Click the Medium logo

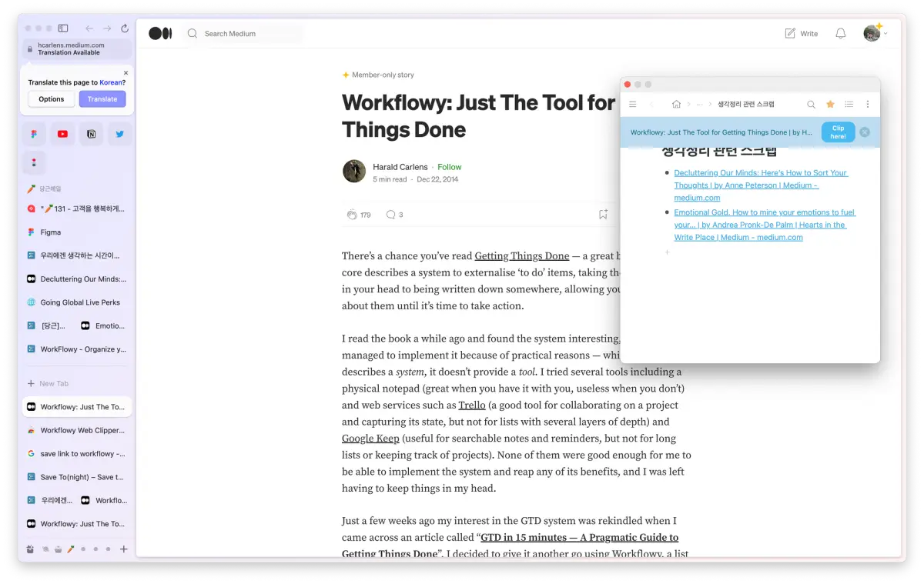coord(160,33)
